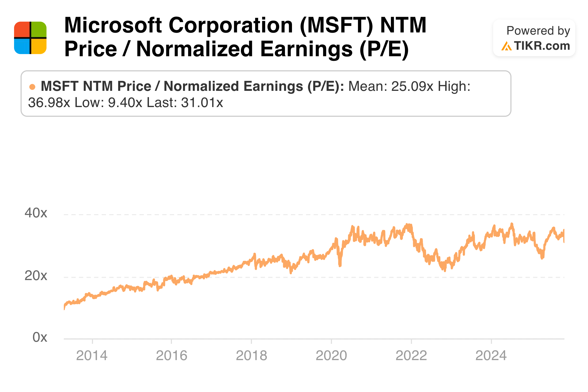Click the orange TIKR triangle logo
Viewport: 588px width, 392px height.
pos(506,46)
